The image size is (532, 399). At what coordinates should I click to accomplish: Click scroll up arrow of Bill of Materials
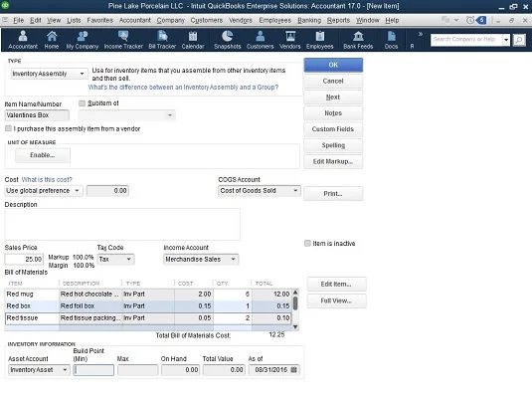click(295, 292)
